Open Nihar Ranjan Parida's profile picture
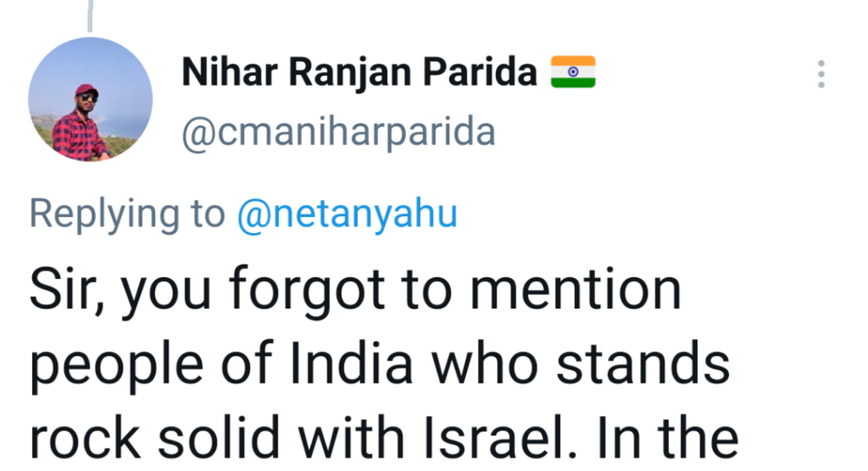 pos(90,100)
